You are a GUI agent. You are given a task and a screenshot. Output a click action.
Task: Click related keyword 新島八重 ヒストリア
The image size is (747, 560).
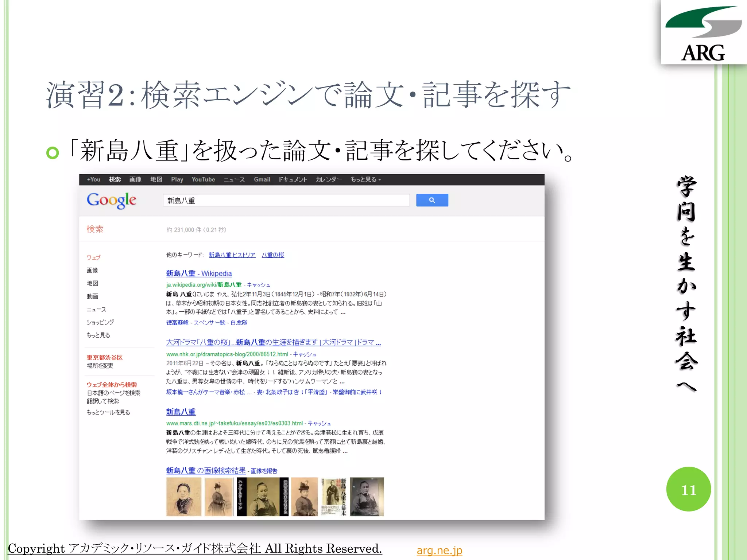pos(232,255)
